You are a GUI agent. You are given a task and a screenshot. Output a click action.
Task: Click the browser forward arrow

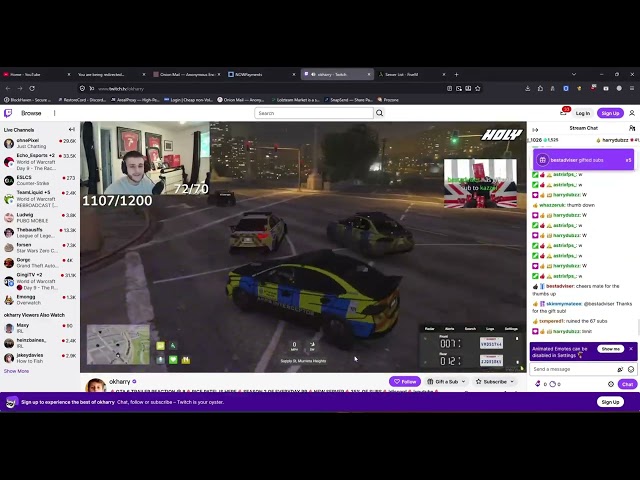20,88
